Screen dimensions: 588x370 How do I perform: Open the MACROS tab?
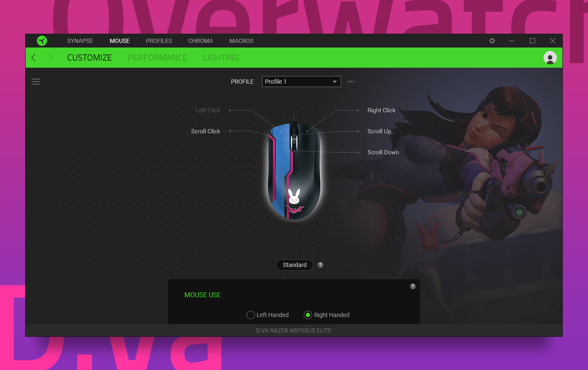241,41
